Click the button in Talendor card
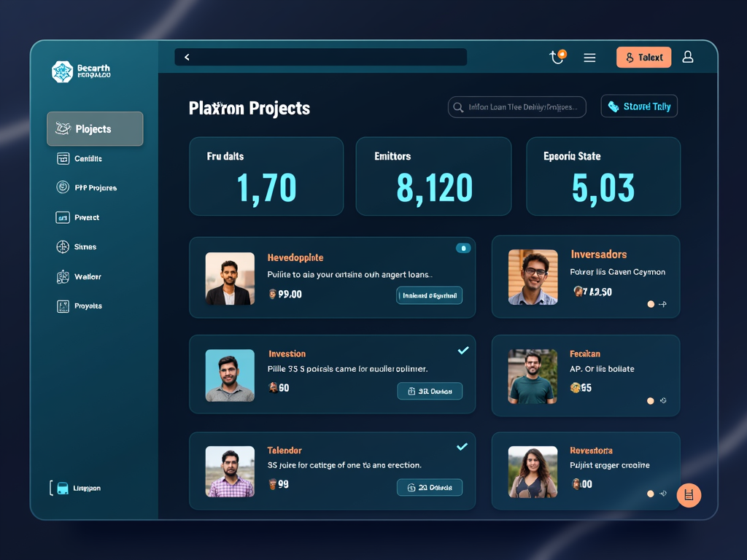This screenshot has width=747, height=560. coord(430,487)
